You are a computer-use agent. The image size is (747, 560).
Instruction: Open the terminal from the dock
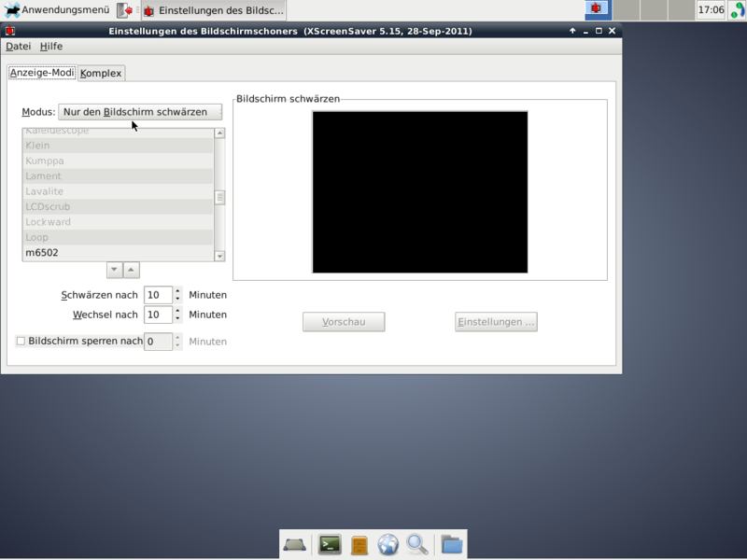[x=330, y=544]
